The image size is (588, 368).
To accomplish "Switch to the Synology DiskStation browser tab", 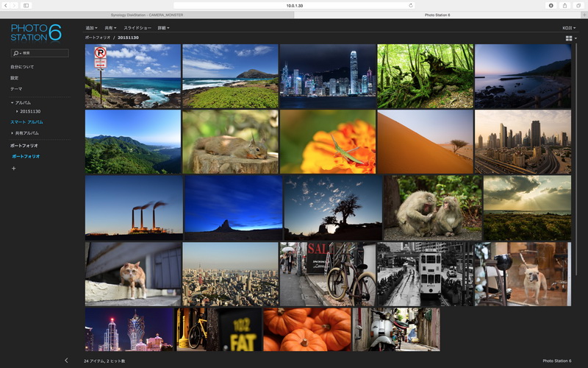I will coord(147,14).
